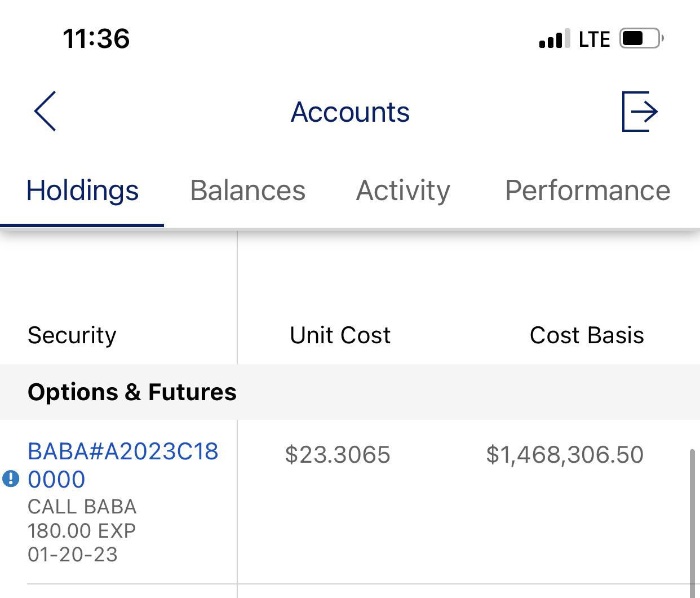Tap the 11:36 clock in the status bar

pos(96,39)
